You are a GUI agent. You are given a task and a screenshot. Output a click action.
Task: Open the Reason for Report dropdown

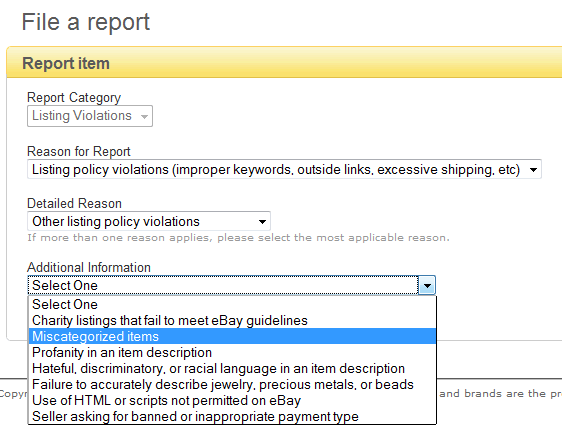coord(284,169)
